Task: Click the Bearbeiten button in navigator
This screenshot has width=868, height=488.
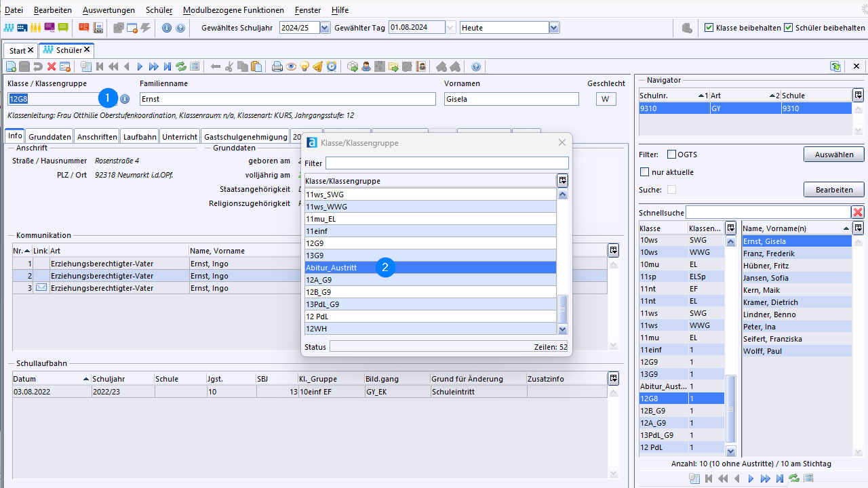Action: click(x=834, y=189)
